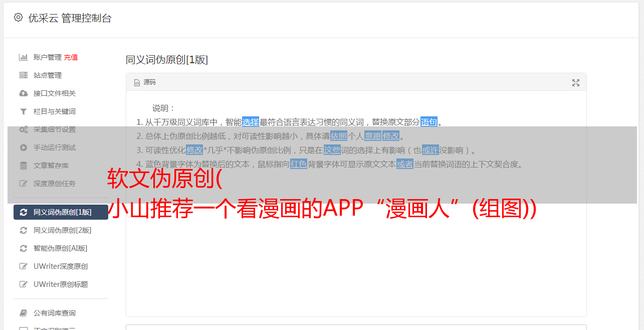Screen dimensions: 644x330
Task: Click the highlighted word 依照
Action: pyautogui.click(x=339, y=135)
